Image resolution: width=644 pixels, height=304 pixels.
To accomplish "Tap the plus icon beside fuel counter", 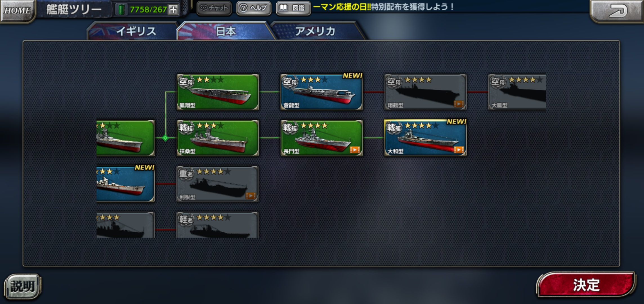I will [173, 10].
